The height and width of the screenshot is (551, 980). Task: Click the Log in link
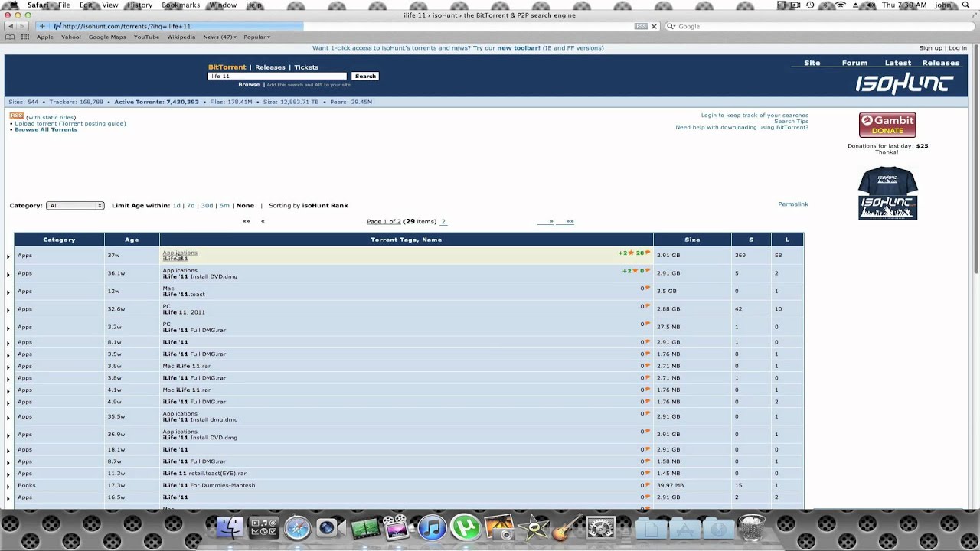958,48
